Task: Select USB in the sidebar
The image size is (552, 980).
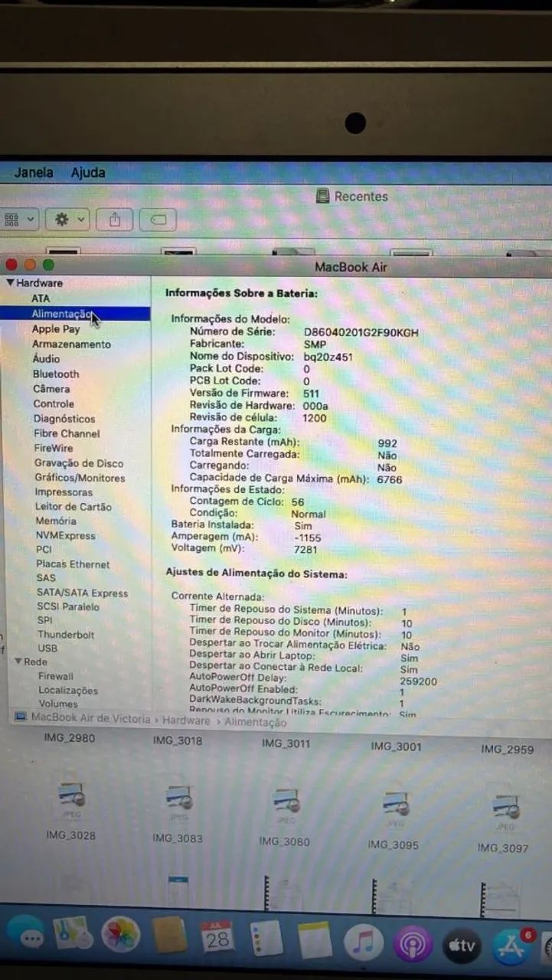Action: [47, 648]
